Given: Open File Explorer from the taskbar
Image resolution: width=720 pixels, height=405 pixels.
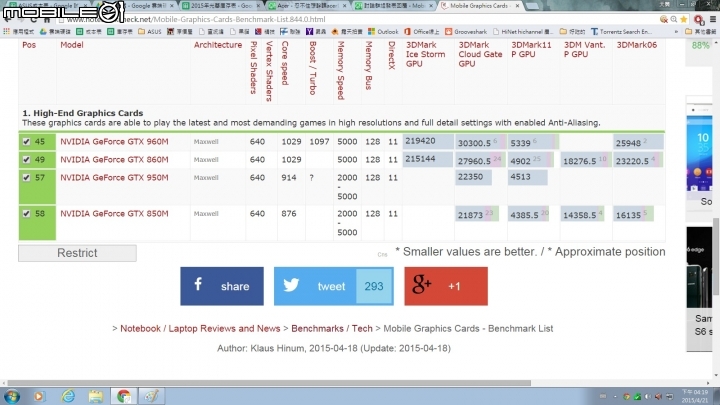Looking at the screenshot, I should point(96,396).
